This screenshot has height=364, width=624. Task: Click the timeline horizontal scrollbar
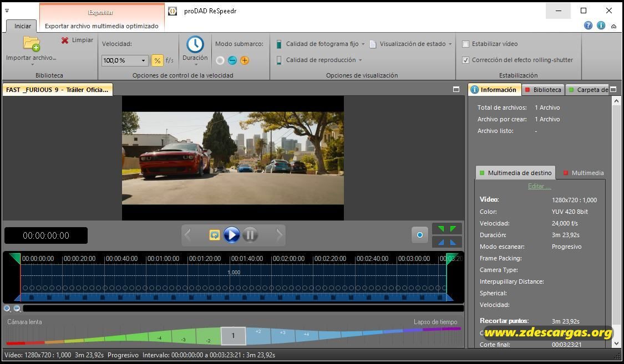point(243,309)
